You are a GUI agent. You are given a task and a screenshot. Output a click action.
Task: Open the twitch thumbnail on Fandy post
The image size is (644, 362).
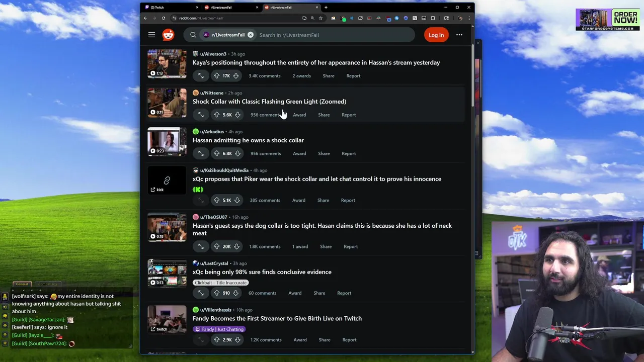pos(167,320)
